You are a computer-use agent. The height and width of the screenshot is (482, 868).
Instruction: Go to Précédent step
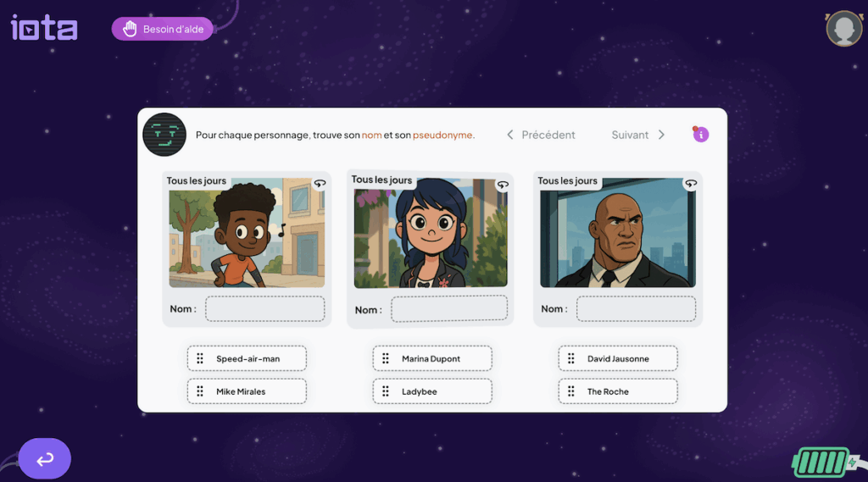click(x=541, y=135)
